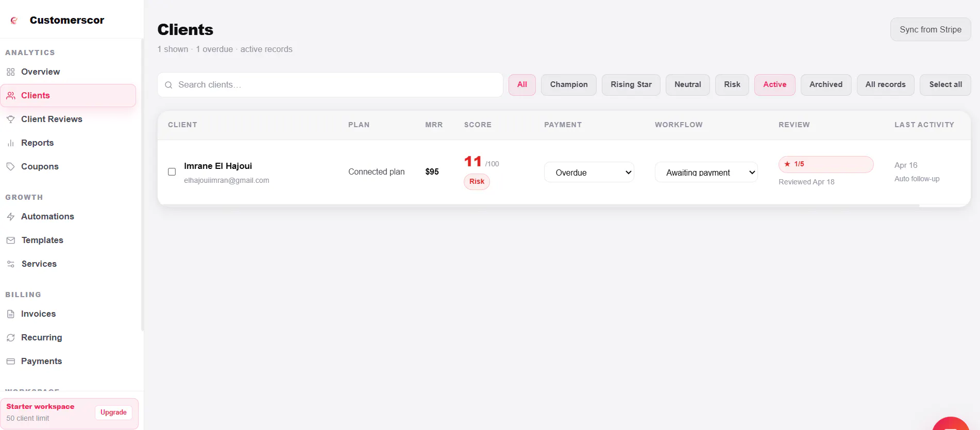
Task: Click the MRR column header
Action: (434, 125)
